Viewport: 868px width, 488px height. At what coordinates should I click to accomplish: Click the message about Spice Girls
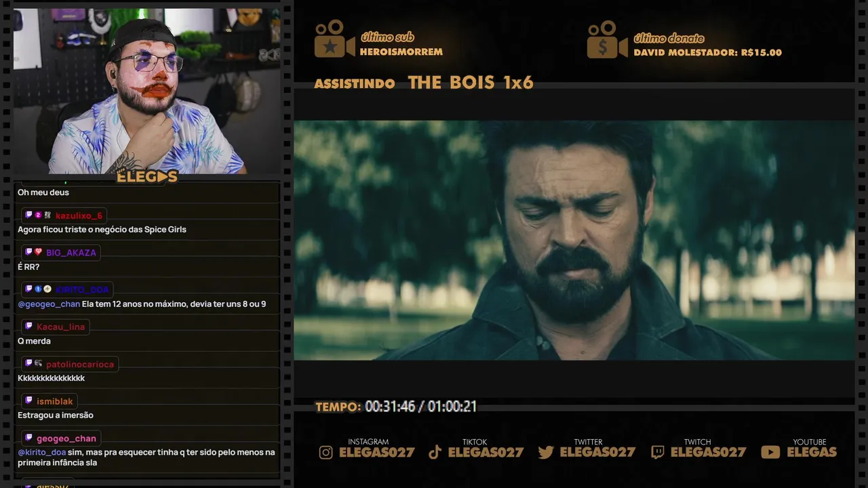pos(102,230)
